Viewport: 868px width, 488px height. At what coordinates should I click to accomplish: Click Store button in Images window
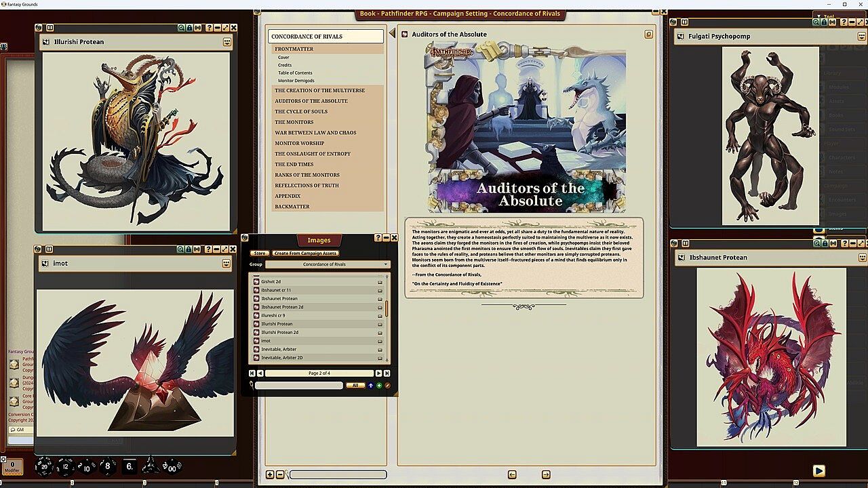[260, 253]
